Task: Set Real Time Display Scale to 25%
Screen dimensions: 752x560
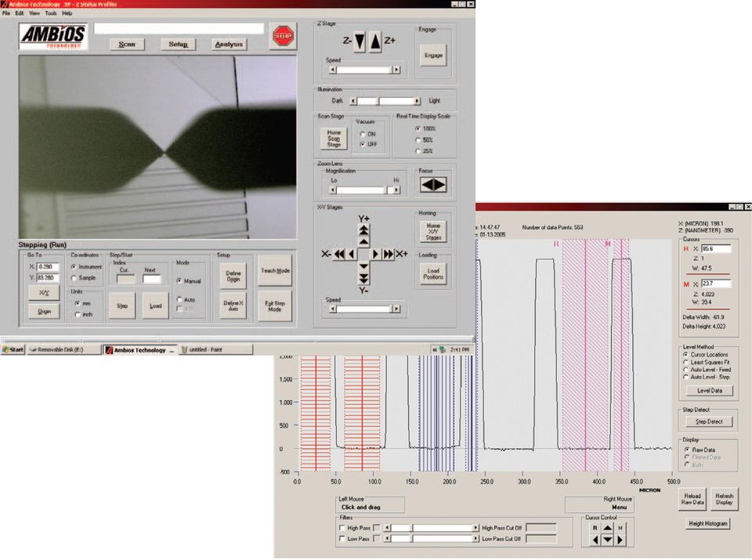Action: pyautogui.click(x=418, y=151)
